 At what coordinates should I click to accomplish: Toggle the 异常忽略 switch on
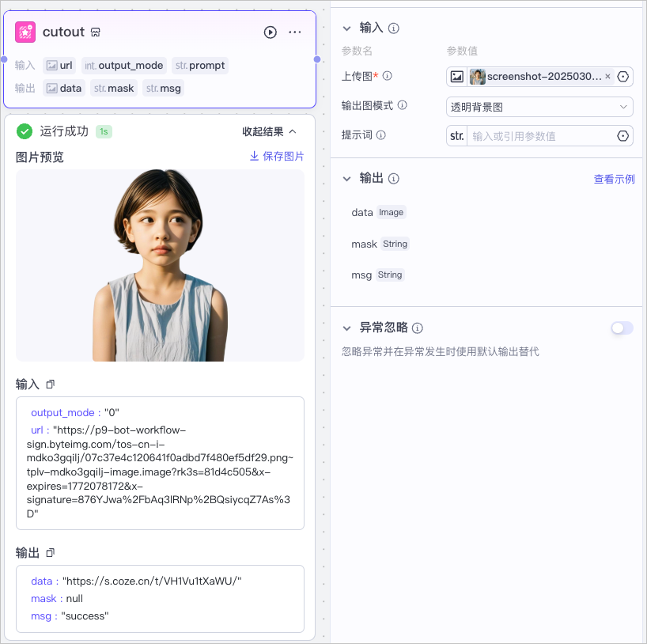pos(622,328)
